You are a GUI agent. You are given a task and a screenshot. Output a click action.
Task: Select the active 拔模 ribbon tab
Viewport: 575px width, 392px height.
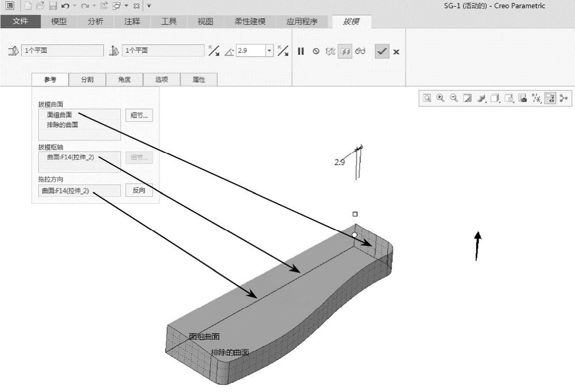click(351, 21)
